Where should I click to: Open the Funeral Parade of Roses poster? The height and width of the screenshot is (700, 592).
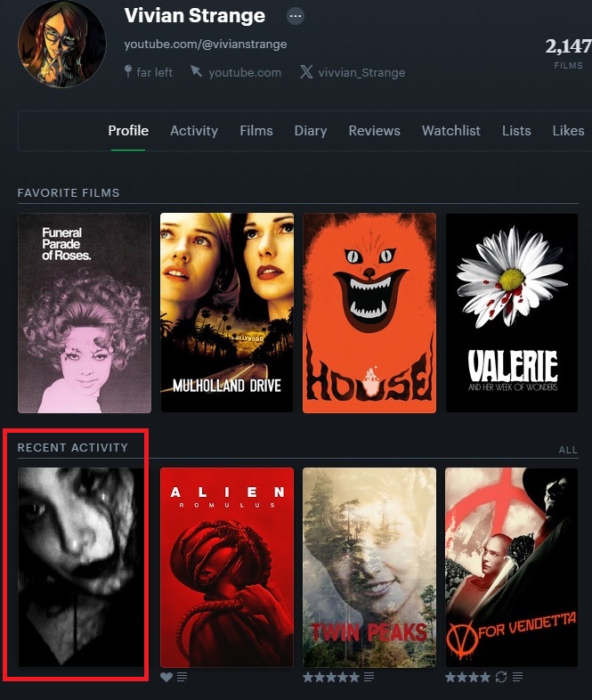85,313
